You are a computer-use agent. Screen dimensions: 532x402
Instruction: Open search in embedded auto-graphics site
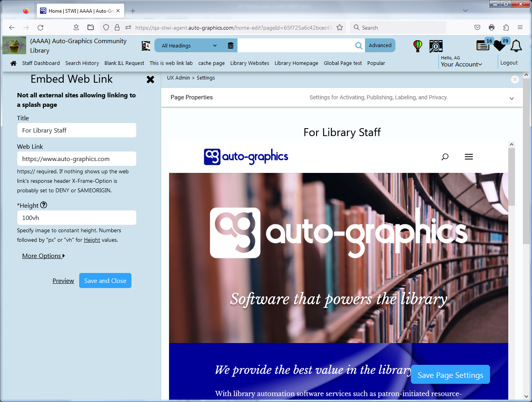click(445, 157)
